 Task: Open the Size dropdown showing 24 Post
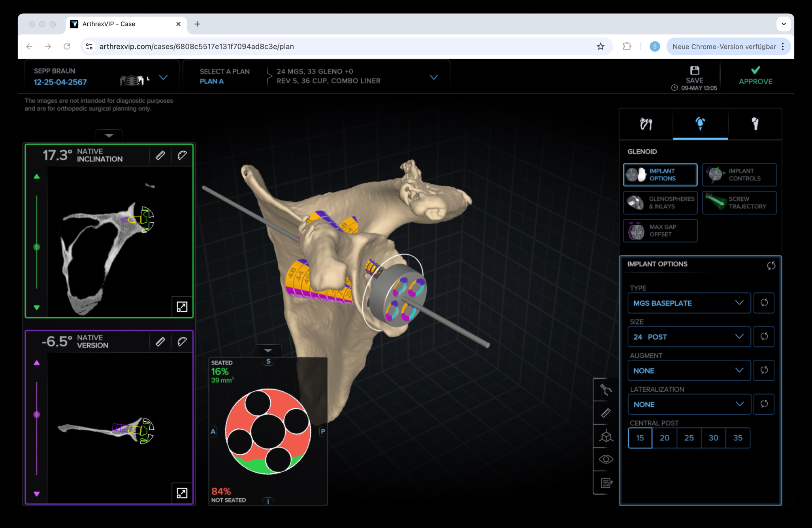click(689, 337)
